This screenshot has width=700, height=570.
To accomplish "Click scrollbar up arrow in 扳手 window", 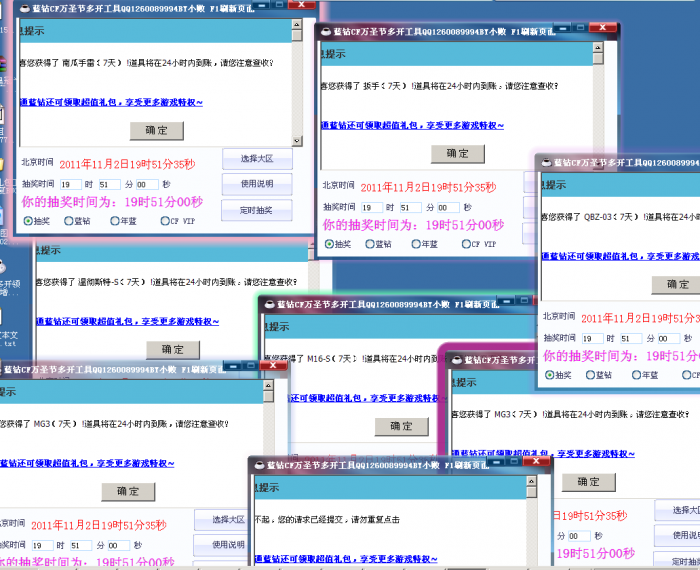I will 598,47.
